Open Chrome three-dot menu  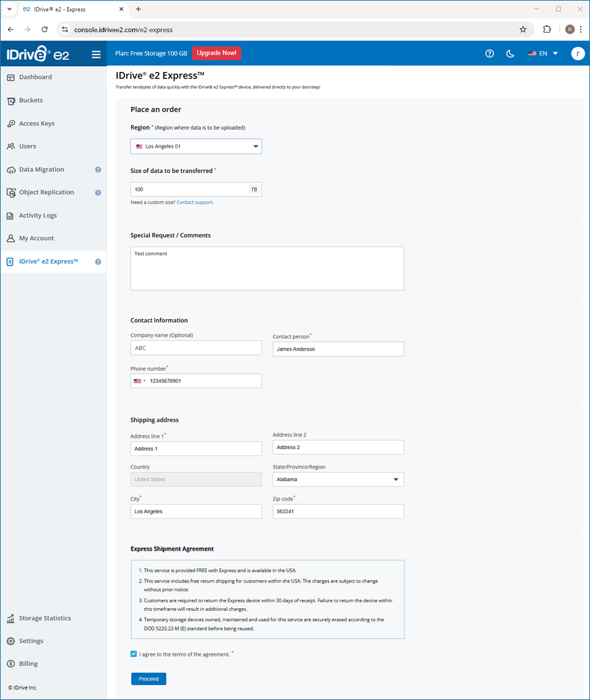pos(581,29)
